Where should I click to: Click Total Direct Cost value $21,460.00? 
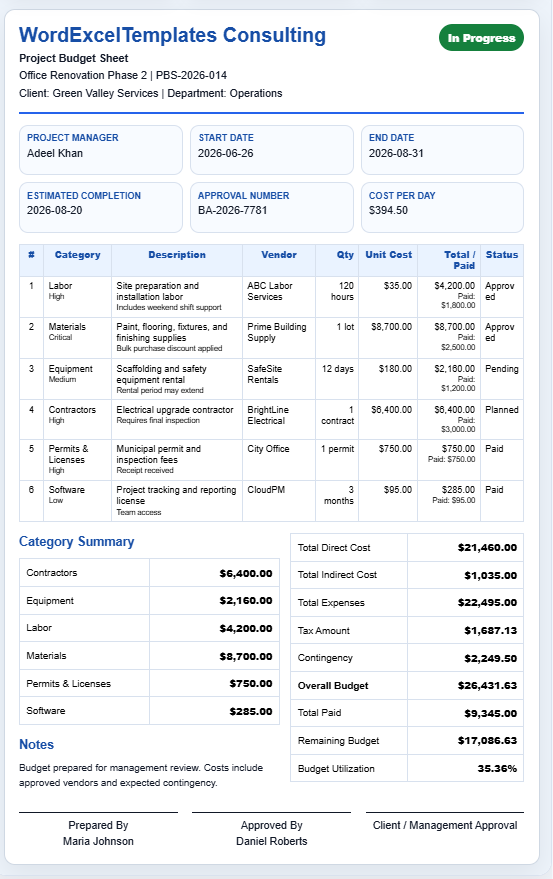(x=487, y=548)
